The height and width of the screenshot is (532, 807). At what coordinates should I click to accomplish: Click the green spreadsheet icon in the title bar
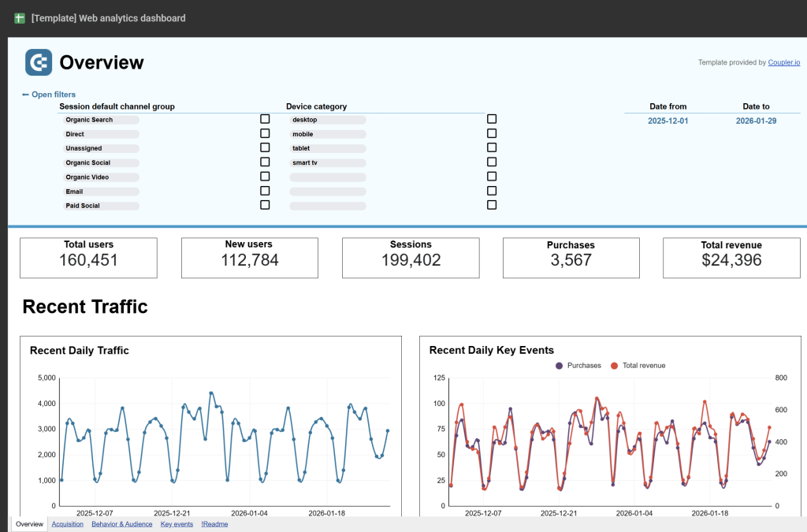point(19,17)
